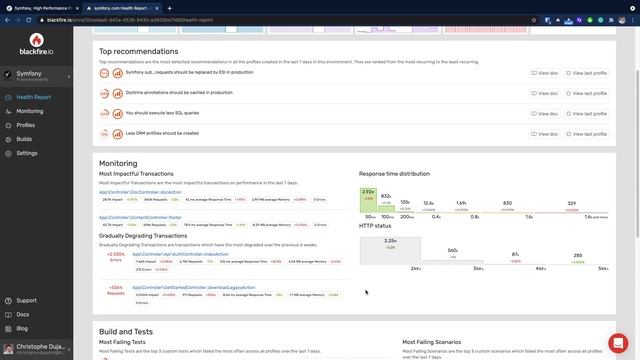640x360 pixels.
Task: Expand the Christophe Duja... user menu
Action: point(36,349)
